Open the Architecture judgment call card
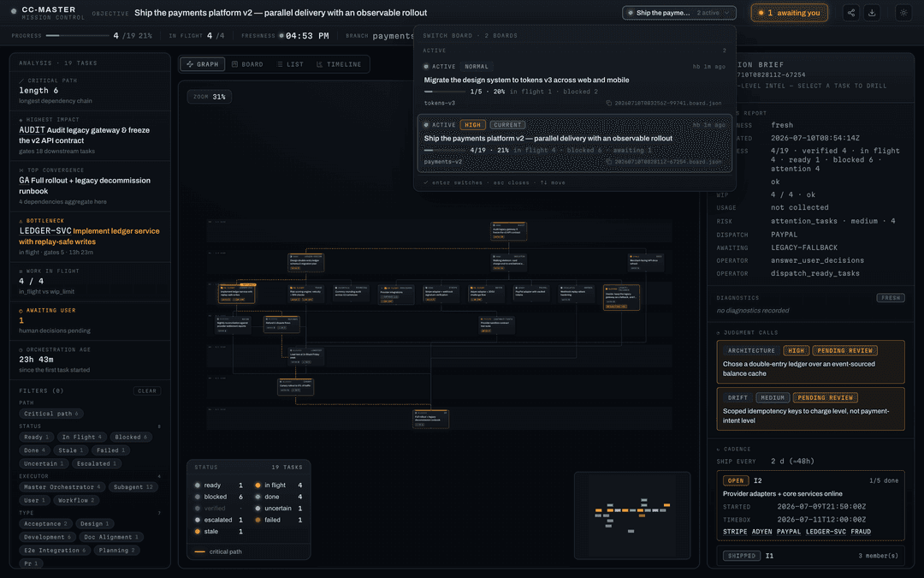 click(x=810, y=361)
